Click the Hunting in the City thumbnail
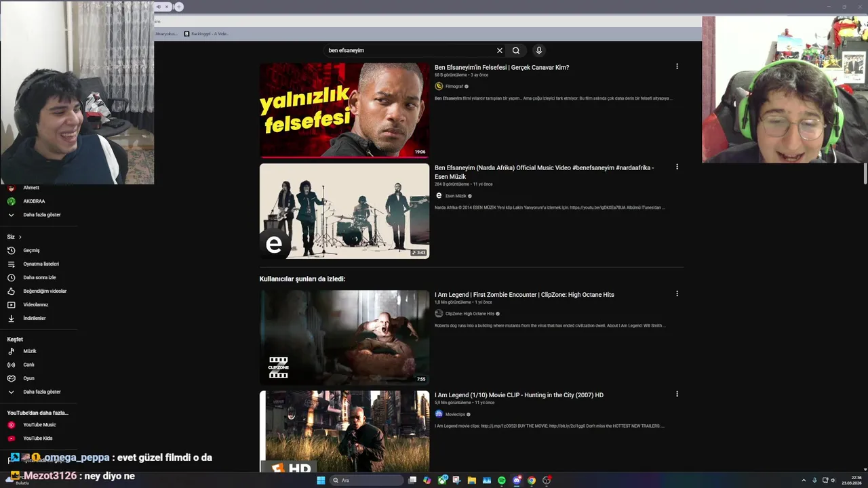 tap(344, 431)
